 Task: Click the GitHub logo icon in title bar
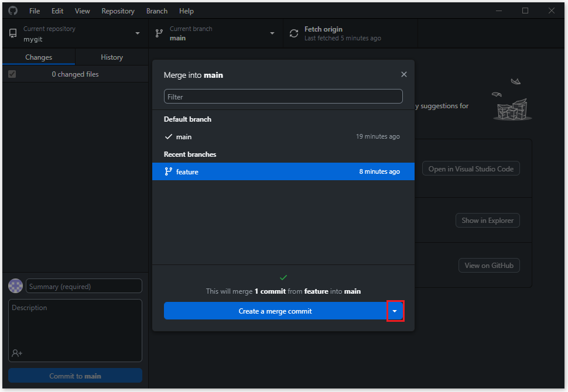[13, 11]
